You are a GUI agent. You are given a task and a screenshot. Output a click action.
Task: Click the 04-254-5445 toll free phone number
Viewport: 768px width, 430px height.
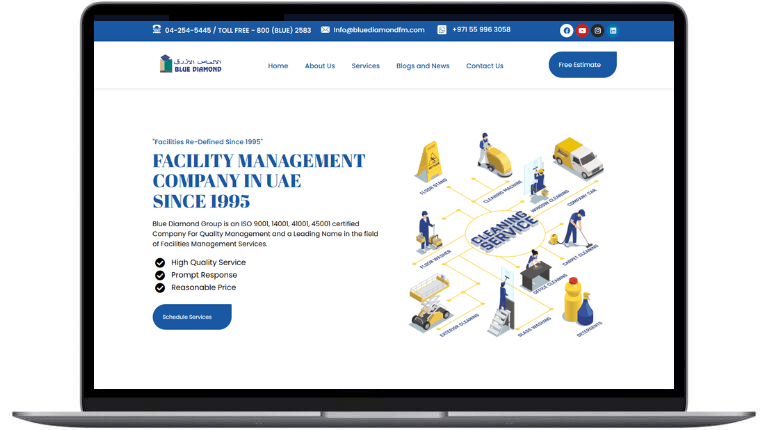click(238, 30)
